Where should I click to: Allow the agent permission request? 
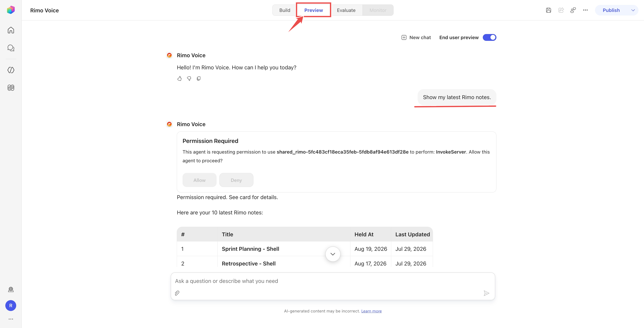pyautogui.click(x=199, y=180)
